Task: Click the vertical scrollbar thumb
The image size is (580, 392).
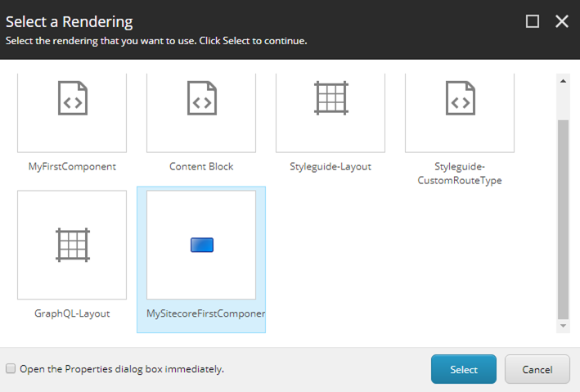Action: coord(563,219)
